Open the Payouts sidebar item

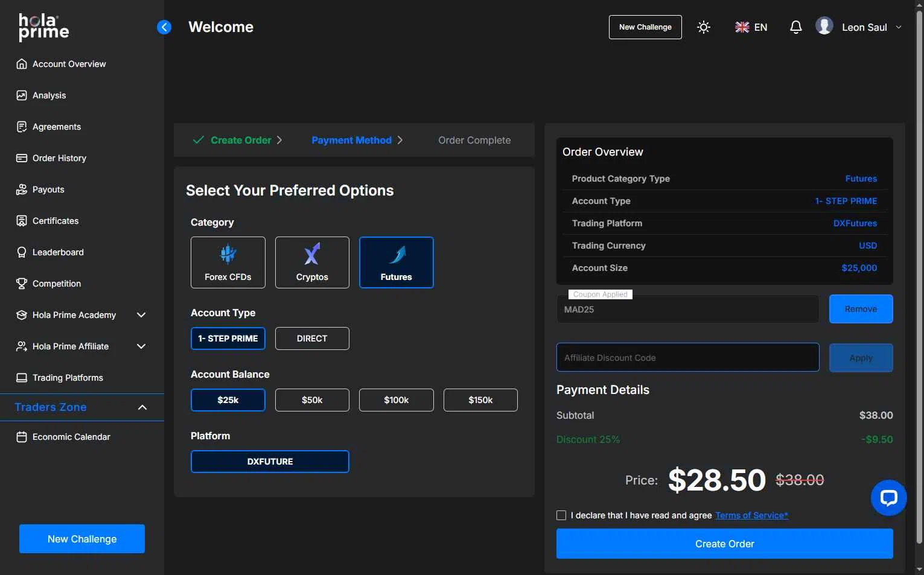48,189
